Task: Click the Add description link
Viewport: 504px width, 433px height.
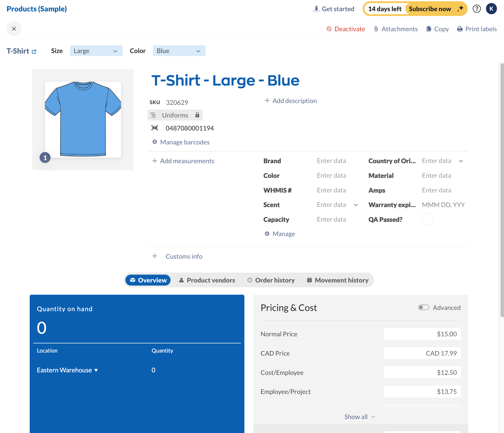Action: click(x=290, y=101)
